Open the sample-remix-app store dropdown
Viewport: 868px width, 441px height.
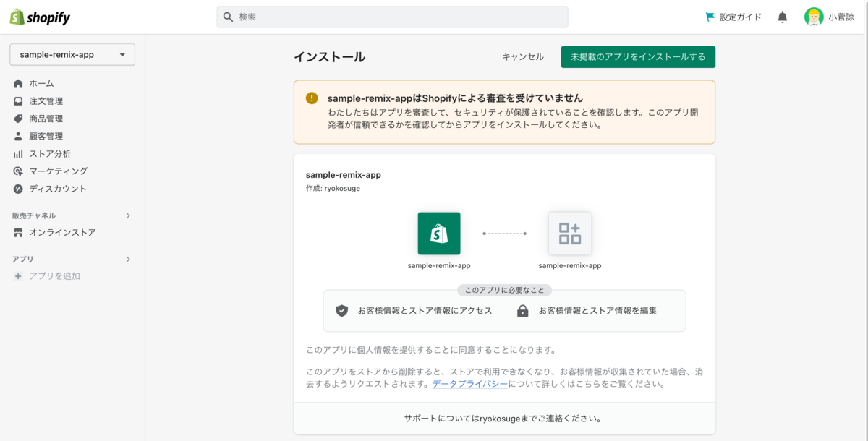(x=72, y=54)
